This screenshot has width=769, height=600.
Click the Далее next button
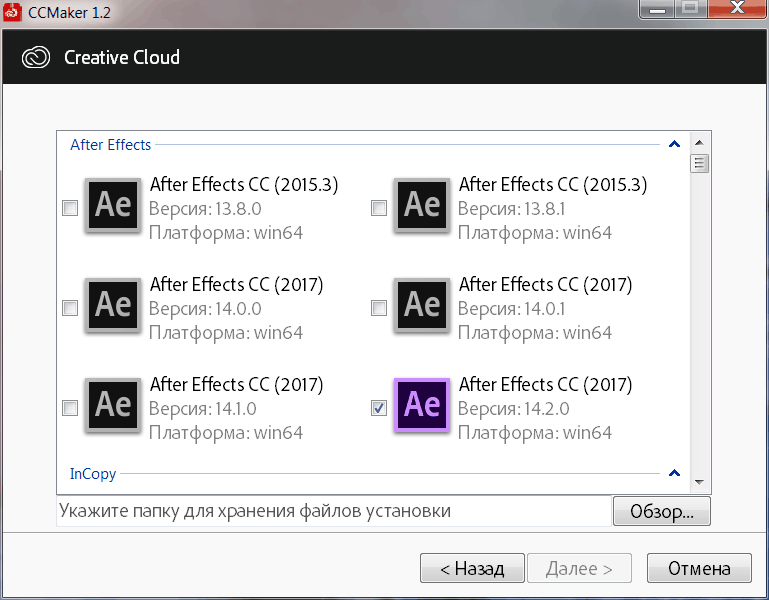pyautogui.click(x=579, y=568)
